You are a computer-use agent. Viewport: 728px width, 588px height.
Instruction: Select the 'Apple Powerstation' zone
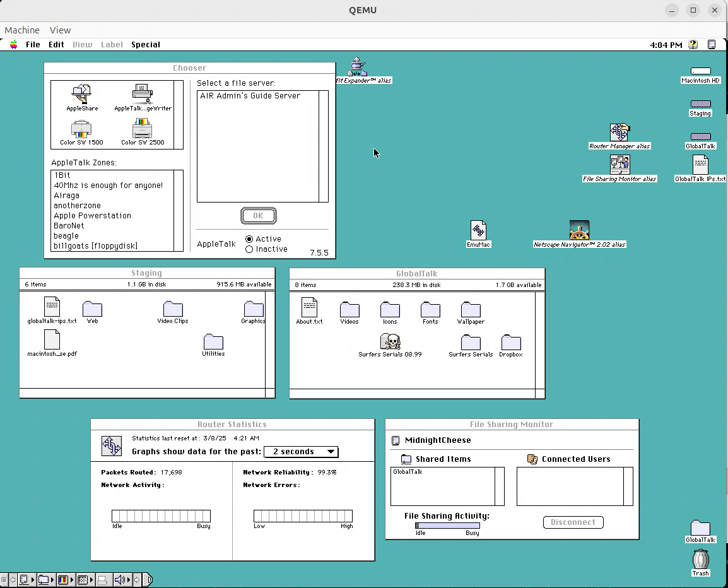coord(92,216)
